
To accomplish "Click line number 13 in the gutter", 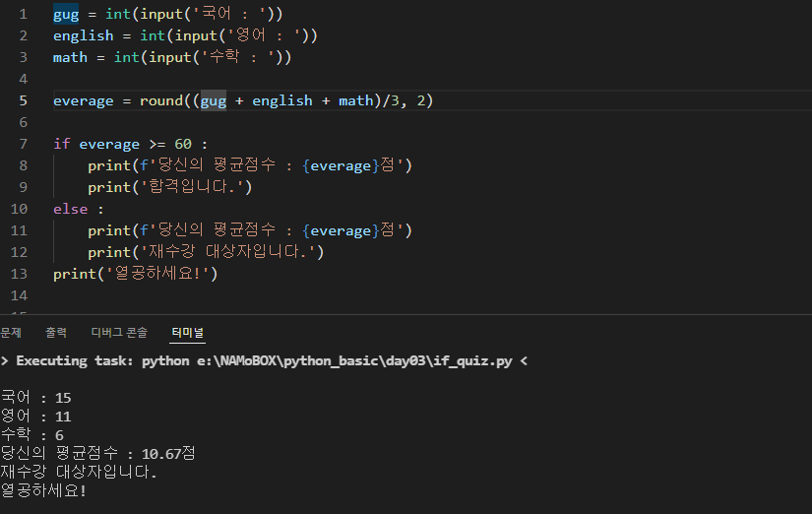I will coord(19,274).
